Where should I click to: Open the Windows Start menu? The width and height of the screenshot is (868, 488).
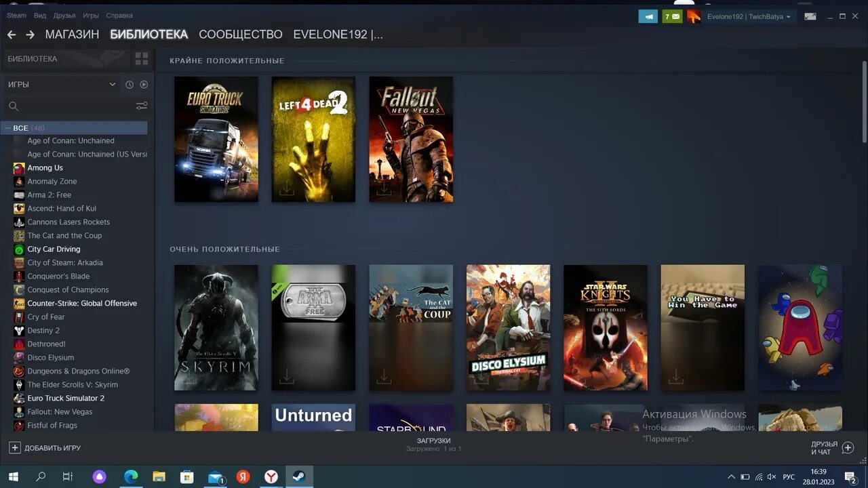(x=13, y=477)
